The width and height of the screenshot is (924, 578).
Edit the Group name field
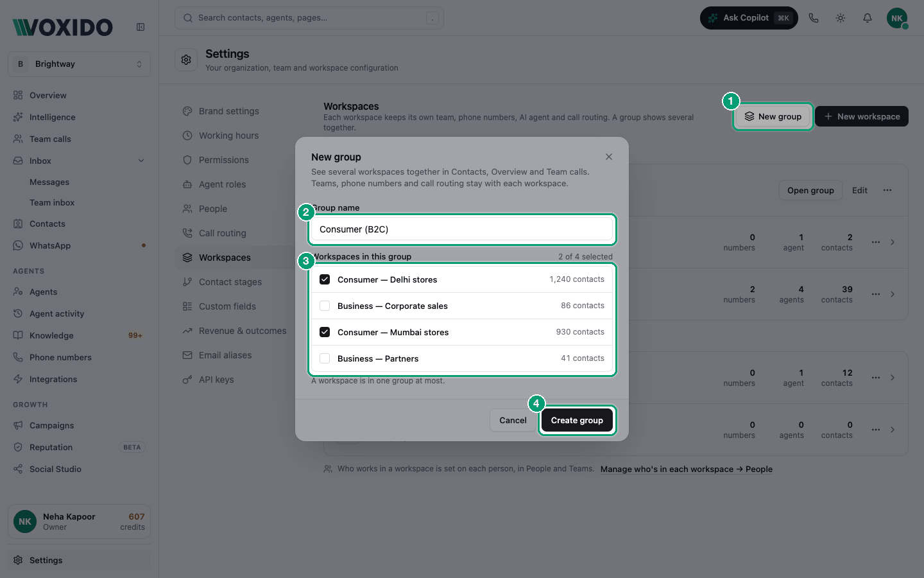pos(462,229)
